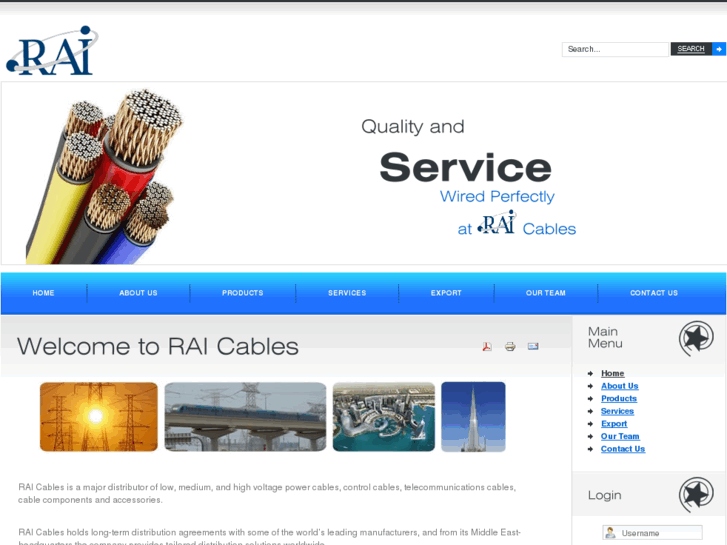The height and width of the screenshot is (545, 727).
Task: Click the printer icon beside the title
Action: tap(510, 346)
